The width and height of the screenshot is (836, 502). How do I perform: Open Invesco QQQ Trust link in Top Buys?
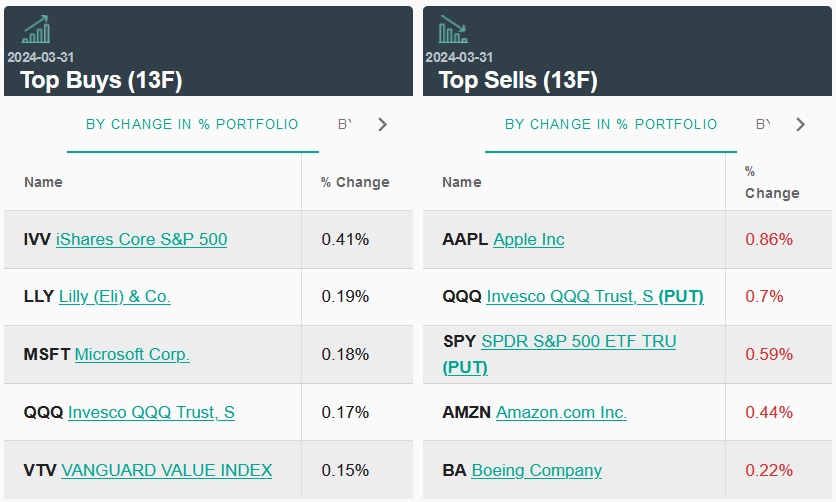point(151,412)
